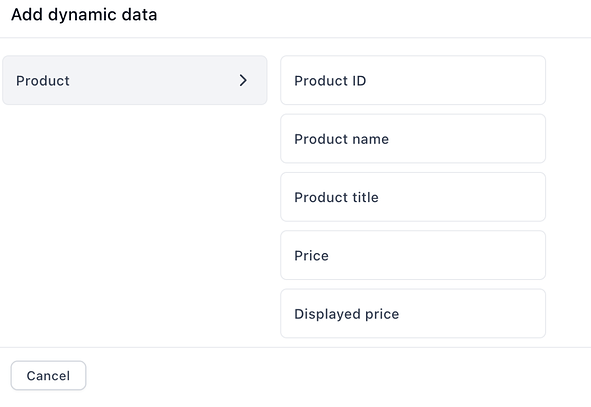The width and height of the screenshot is (591, 407).
Task: Select Product name dynamic field
Action: point(413,139)
